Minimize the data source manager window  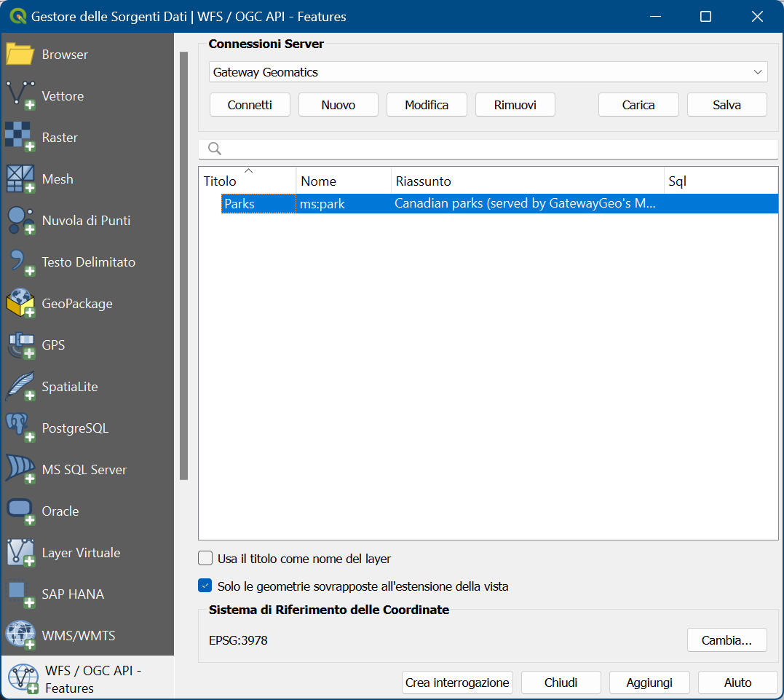click(655, 17)
